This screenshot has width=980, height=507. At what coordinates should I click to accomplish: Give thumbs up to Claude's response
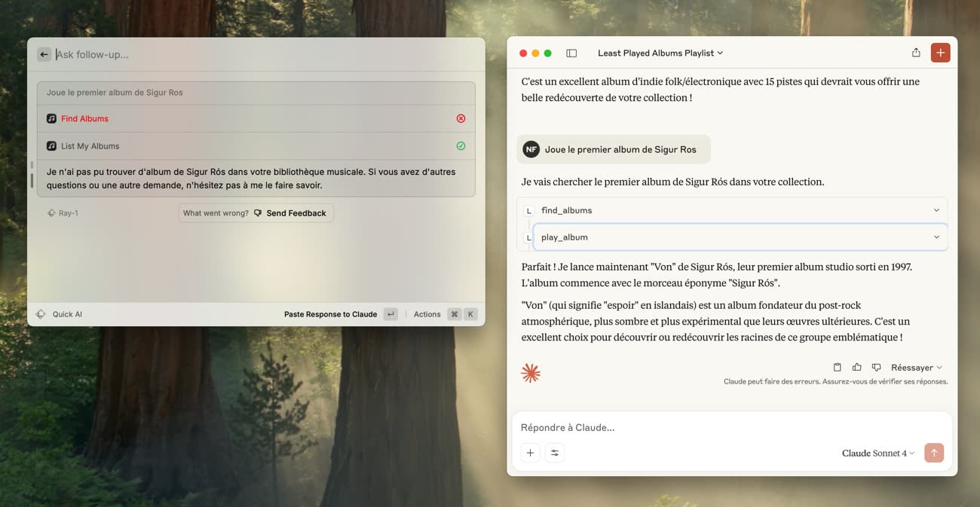pos(856,368)
